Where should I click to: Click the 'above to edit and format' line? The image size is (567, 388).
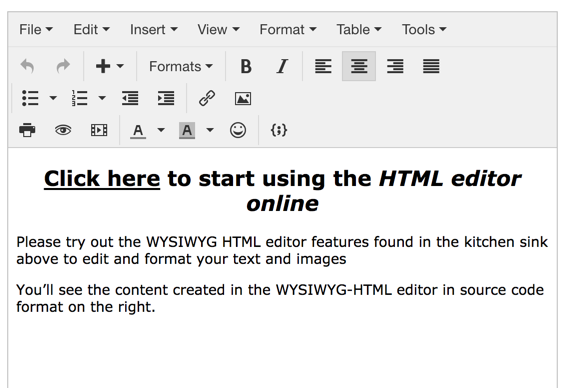tap(181, 259)
